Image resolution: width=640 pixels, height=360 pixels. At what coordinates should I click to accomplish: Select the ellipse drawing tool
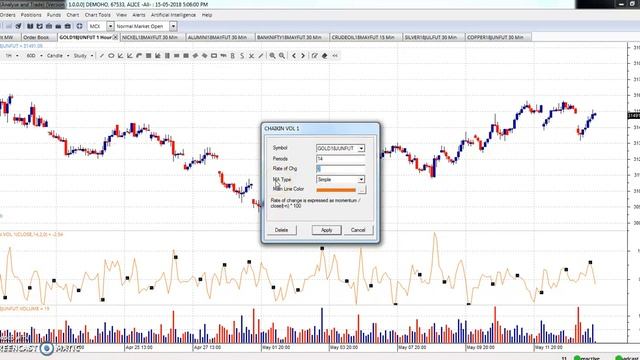(x=111, y=56)
